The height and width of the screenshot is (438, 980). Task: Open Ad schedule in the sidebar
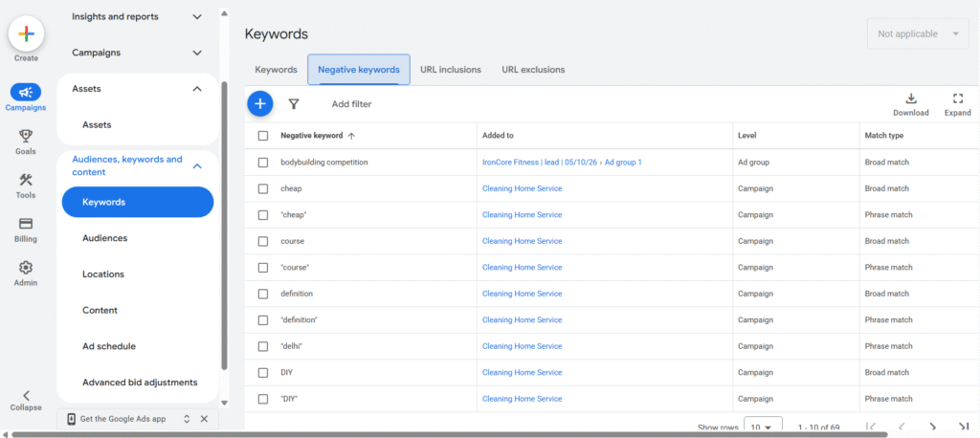point(109,346)
